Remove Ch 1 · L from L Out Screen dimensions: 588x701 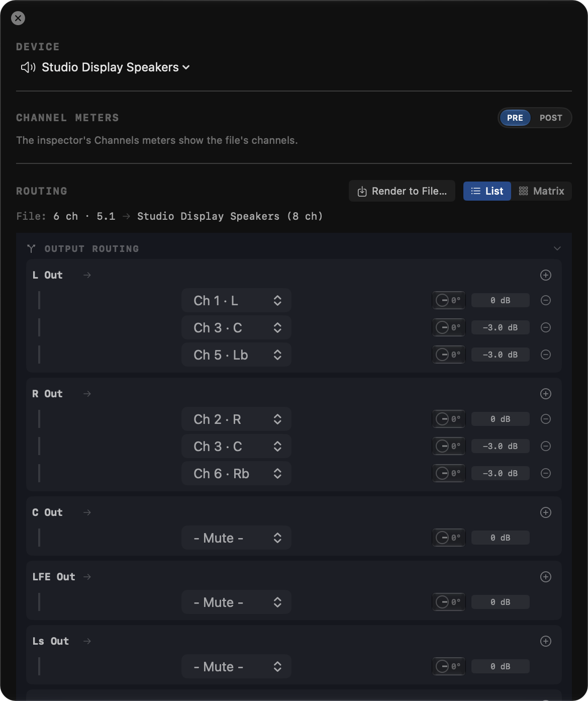click(546, 300)
